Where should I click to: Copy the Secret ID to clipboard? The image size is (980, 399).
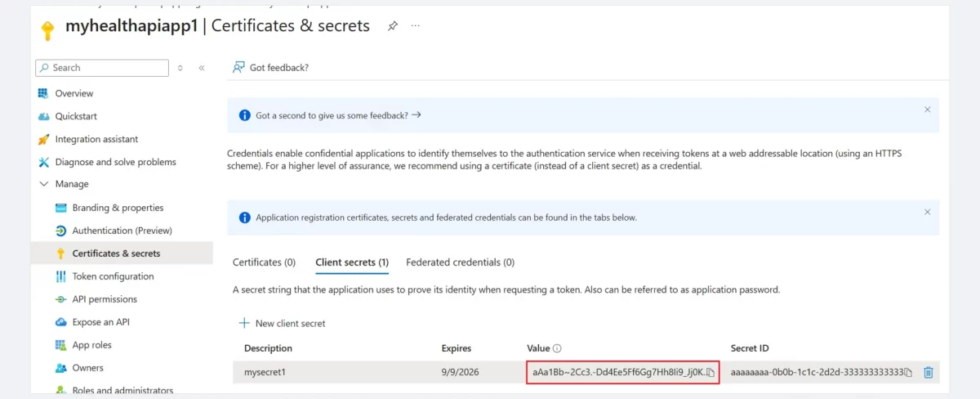click(908, 373)
